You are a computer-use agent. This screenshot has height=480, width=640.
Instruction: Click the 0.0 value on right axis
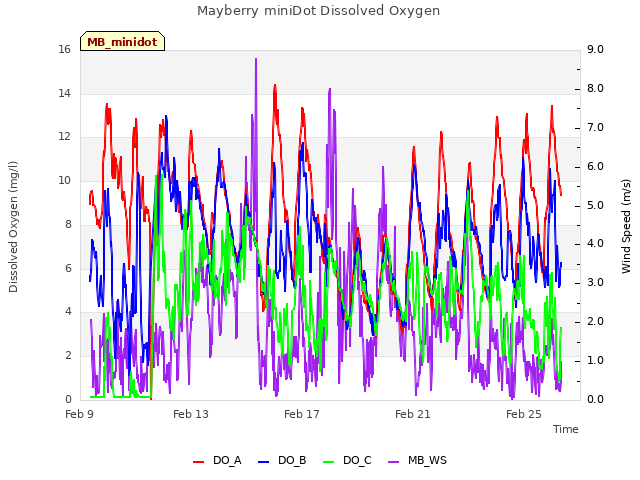(595, 400)
